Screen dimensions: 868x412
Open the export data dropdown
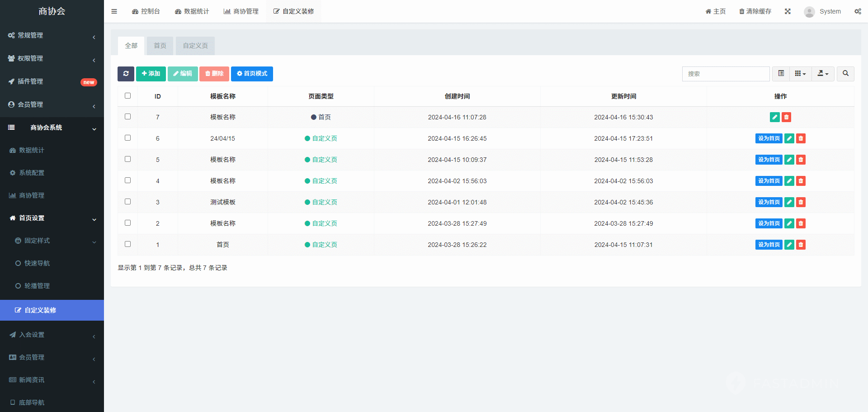click(823, 74)
